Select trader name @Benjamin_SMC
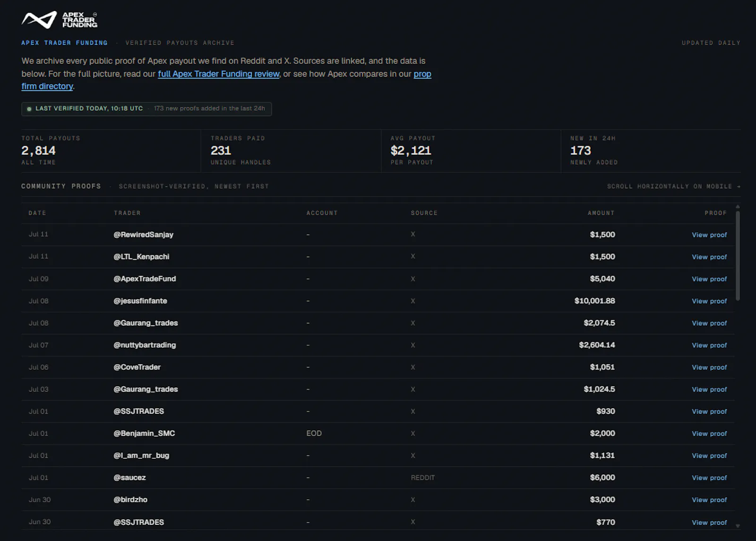This screenshot has height=541, width=756. tap(144, 434)
